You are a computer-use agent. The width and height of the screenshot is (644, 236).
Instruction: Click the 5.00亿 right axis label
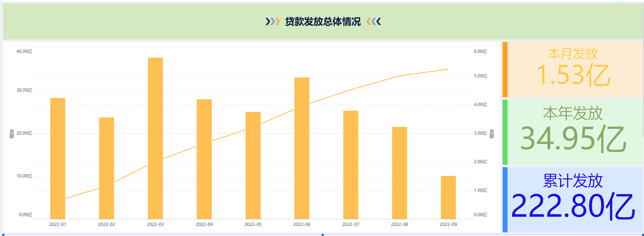click(480, 76)
